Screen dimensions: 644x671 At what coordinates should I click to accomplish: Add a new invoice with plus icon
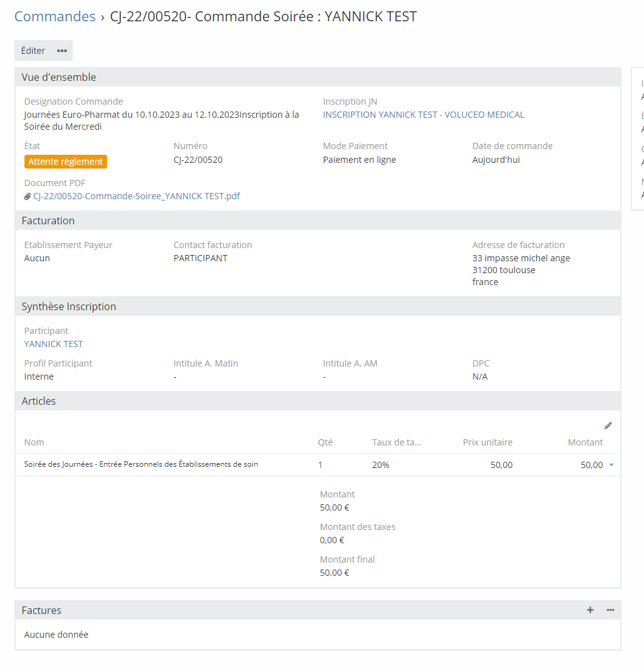[590, 610]
